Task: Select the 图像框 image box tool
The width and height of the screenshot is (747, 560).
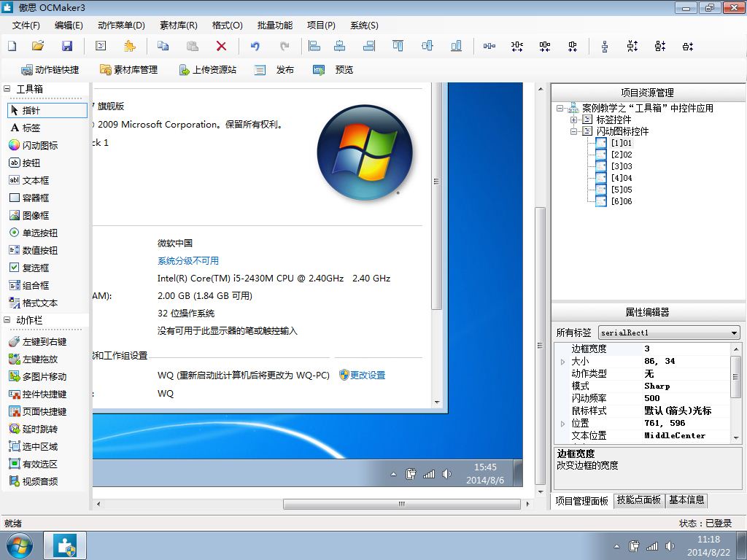Action: coord(29,215)
